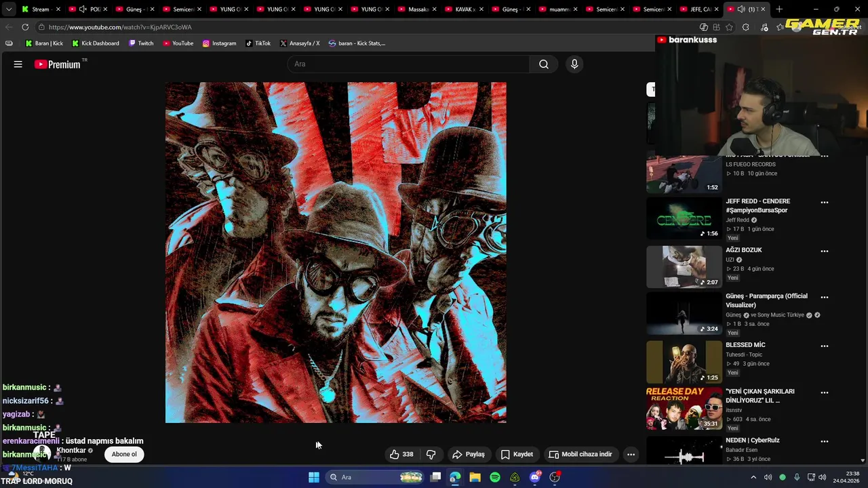868x488 pixels.
Task: Bookmark this page with the star icon
Action: coord(729,27)
